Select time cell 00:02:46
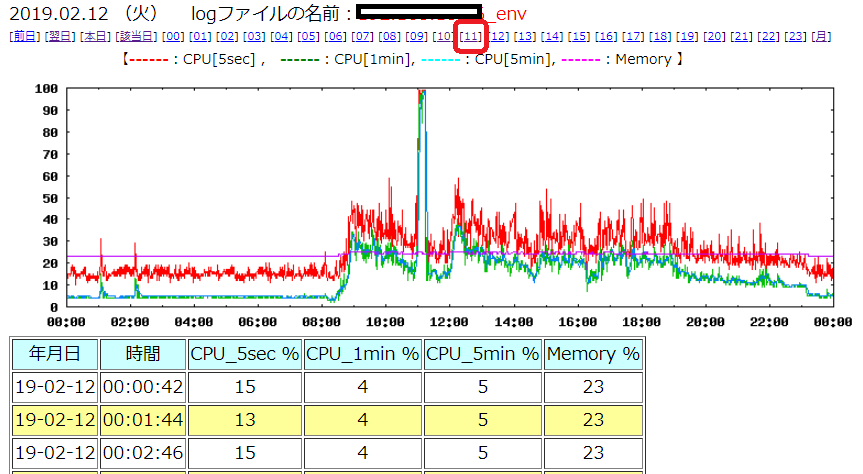Screen dimensions: 863x474 click(x=143, y=453)
